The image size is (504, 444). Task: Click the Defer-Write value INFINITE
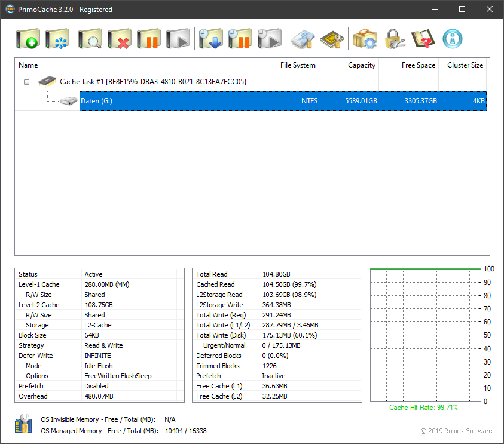tap(97, 356)
